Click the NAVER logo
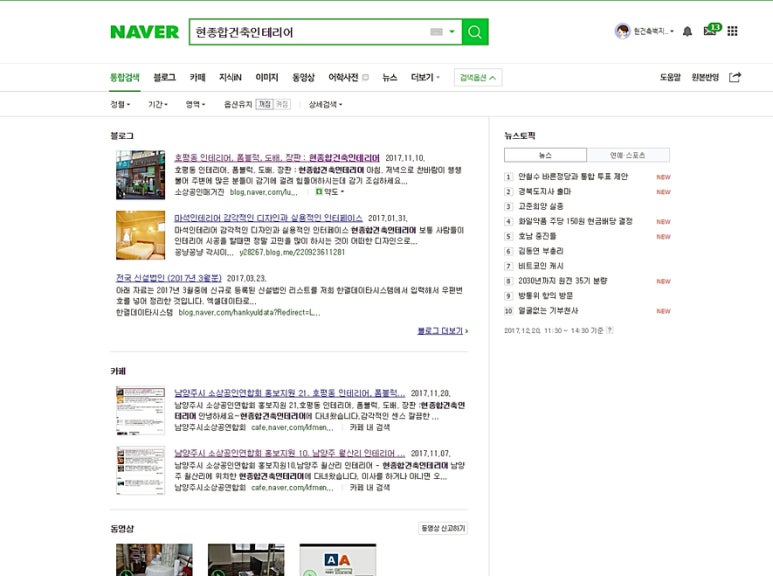The width and height of the screenshot is (773, 576). pos(144,32)
